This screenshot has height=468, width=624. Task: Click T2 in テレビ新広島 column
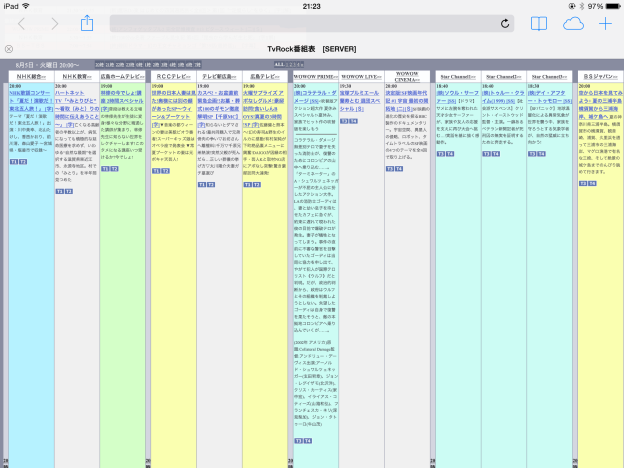tap(211, 185)
